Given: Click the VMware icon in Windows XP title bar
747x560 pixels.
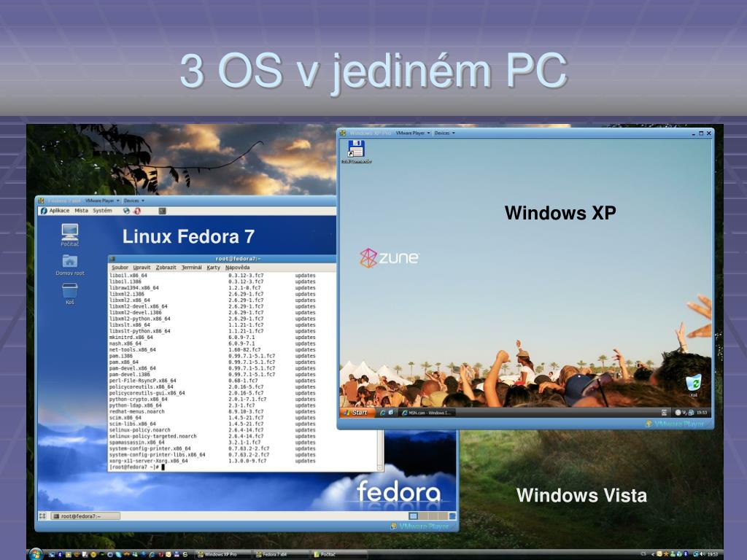Looking at the screenshot, I should (343, 133).
